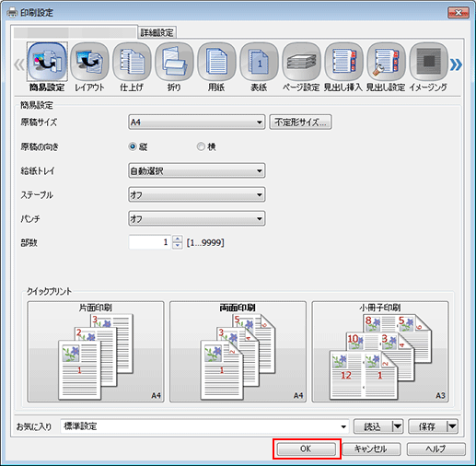The image size is (476, 466).
Task: Open the ページ設定 (Page settings) icon
Action: (x=301, y=62)
